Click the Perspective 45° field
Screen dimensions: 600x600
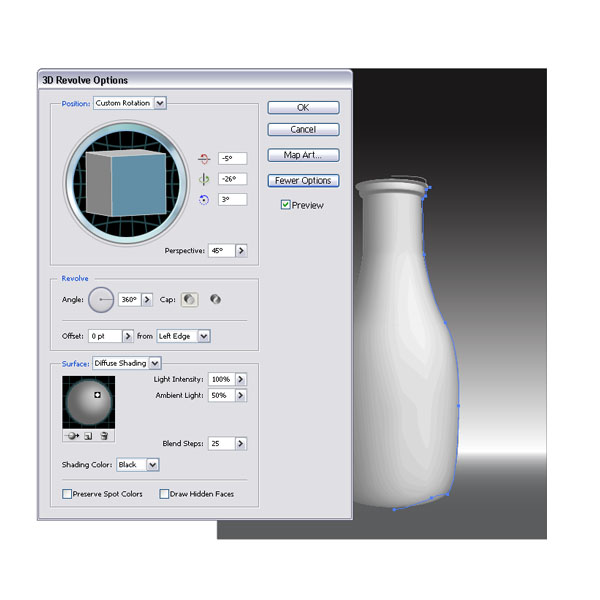[x=222, y=251]
